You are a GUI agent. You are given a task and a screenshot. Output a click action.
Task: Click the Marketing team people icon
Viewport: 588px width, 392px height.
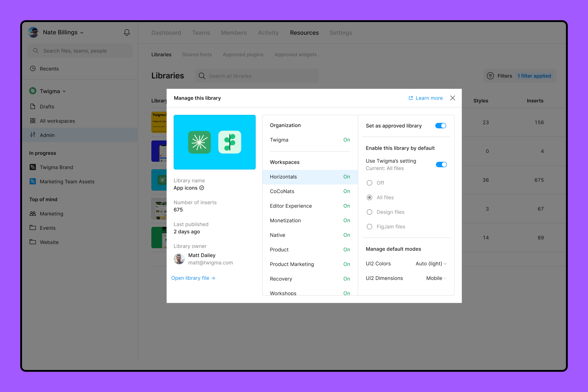[33, 213]
